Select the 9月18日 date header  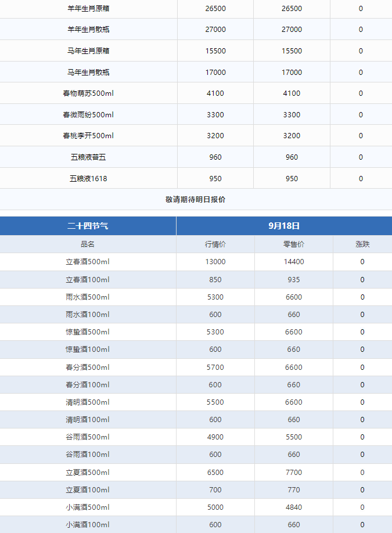(284, 226)
